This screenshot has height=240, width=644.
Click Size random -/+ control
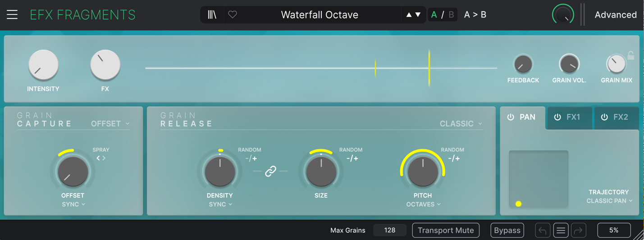(352, 158)
